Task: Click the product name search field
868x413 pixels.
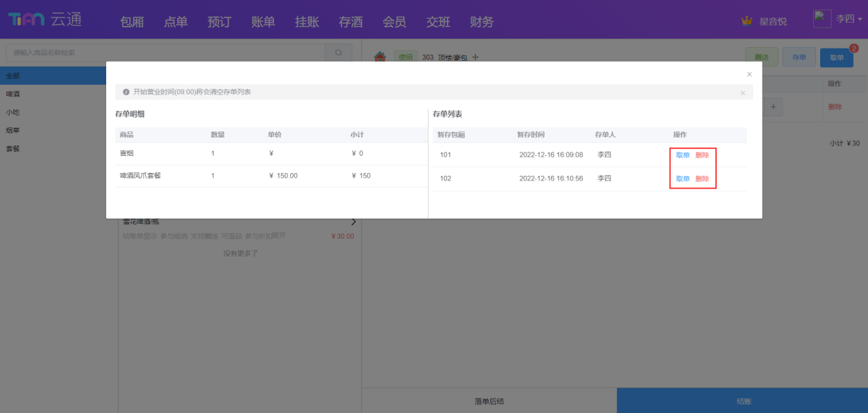Action: click(x=165, y=53)
